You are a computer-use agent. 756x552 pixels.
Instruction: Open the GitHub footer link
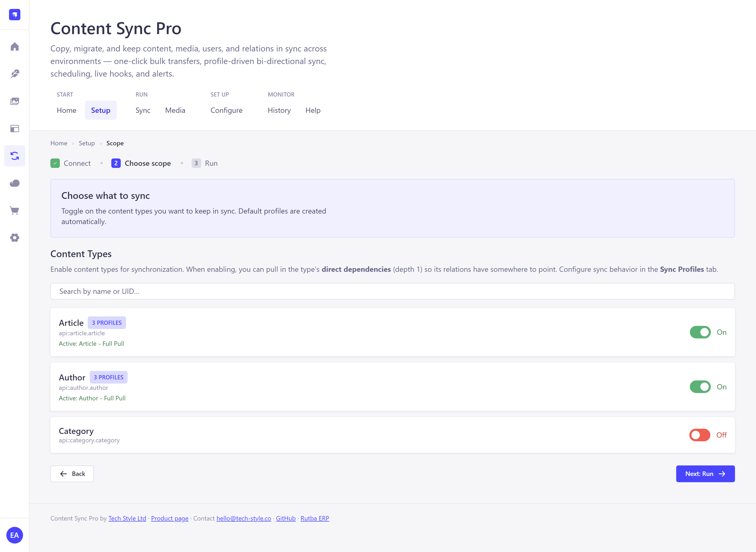tap(286, 518)
